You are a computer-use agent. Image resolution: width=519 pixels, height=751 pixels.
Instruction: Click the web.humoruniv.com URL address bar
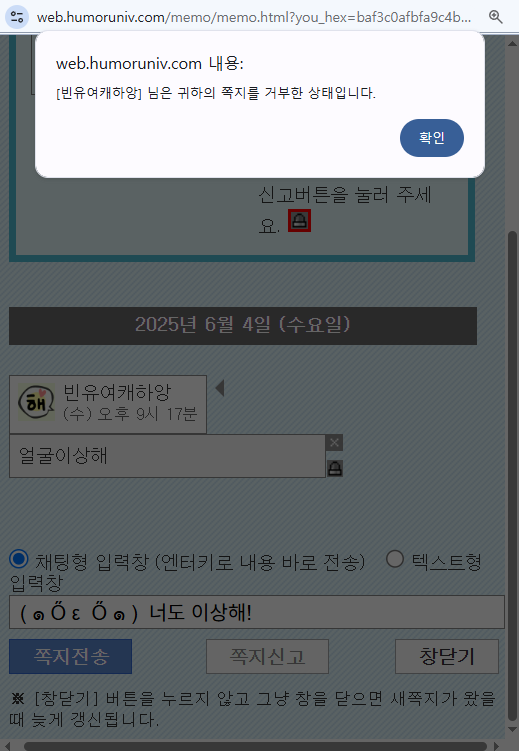[254, 17]
